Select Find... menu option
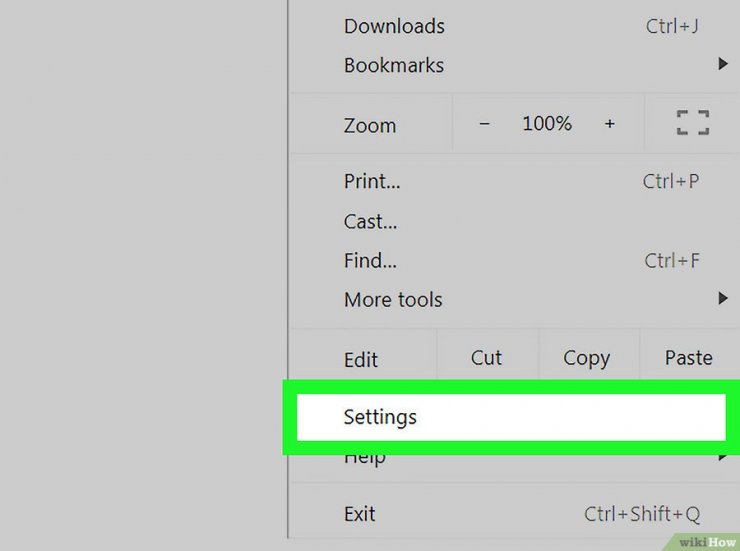 coord(514,260)
